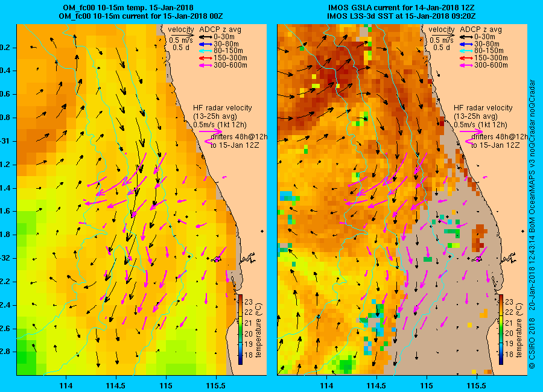Click '0.5m/s (1kt 12h)' text in right map
The width and height of the screenshot is (543, 392).
pyautogui.click(x=480, y=125)
